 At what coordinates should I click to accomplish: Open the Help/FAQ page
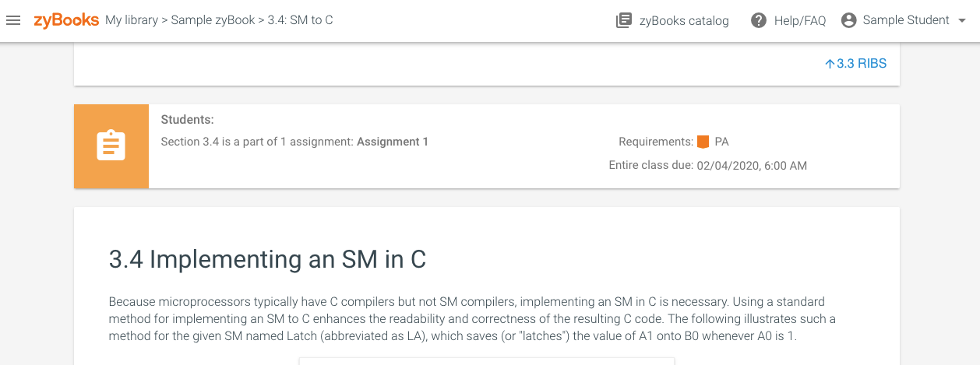coord(799,21)
